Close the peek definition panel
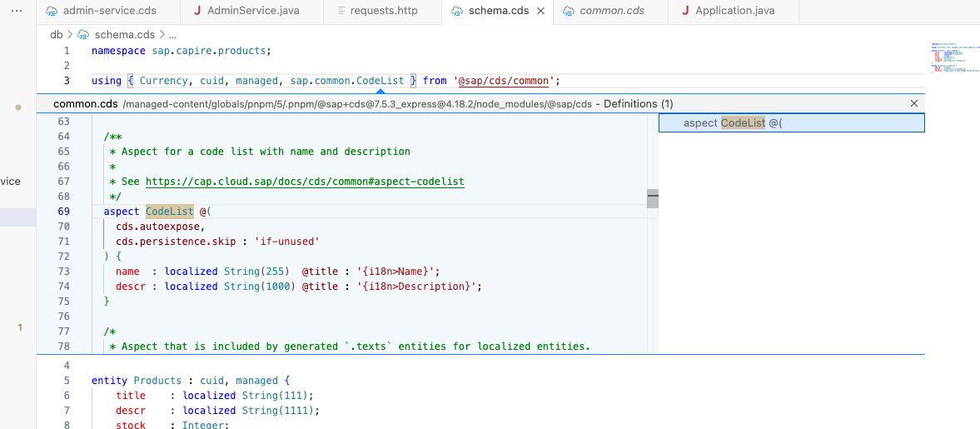This screenshot has width=980, height=429. click(x=914, y=103)
